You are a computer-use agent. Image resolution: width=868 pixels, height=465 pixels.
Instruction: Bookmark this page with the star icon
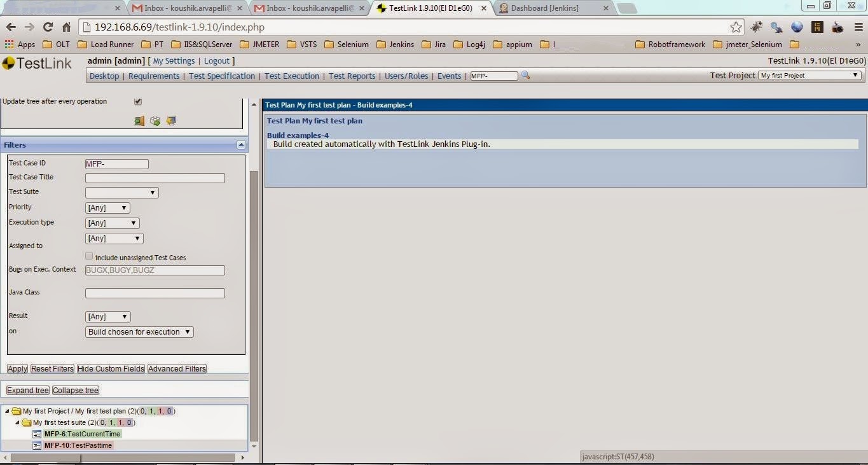736,27
